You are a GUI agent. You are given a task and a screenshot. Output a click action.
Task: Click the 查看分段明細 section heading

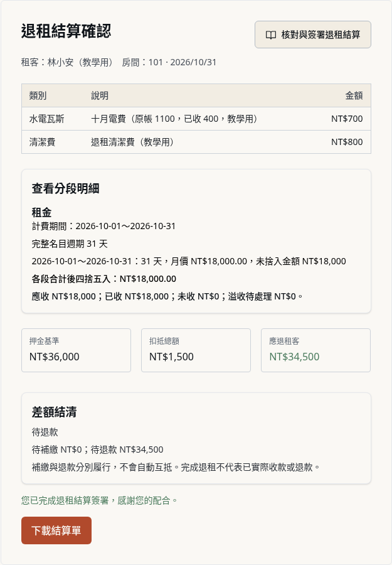pos(65,188)
